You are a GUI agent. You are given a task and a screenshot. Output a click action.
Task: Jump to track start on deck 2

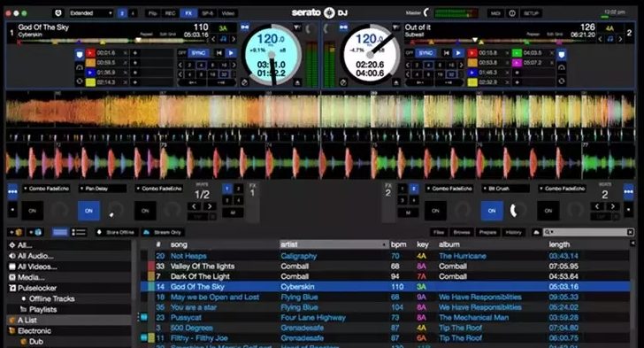446,53
